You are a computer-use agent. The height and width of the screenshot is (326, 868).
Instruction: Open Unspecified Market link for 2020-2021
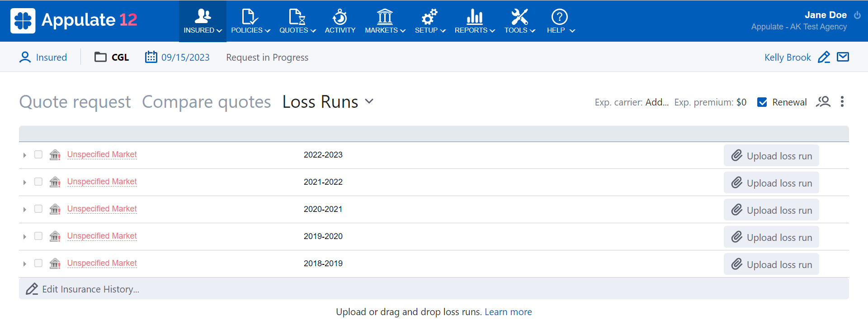[x=102, y=209]
